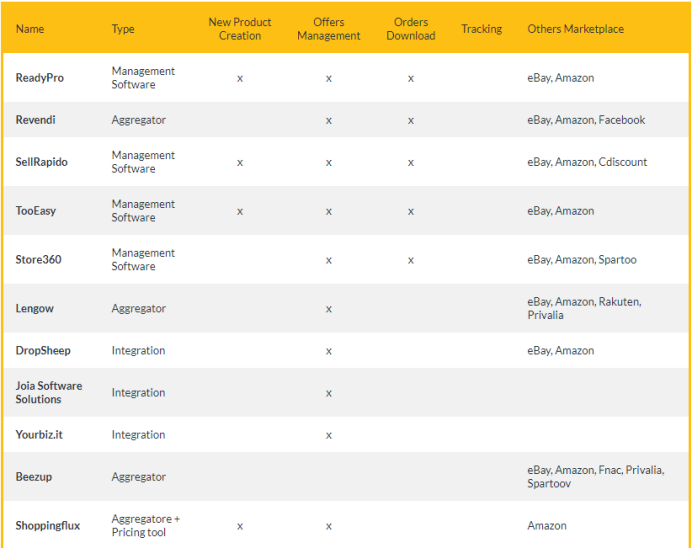Screen dimensions: 692x548
Task: Click ReadyPro's Orders Download x mark
Action: [x=411, y=79]
